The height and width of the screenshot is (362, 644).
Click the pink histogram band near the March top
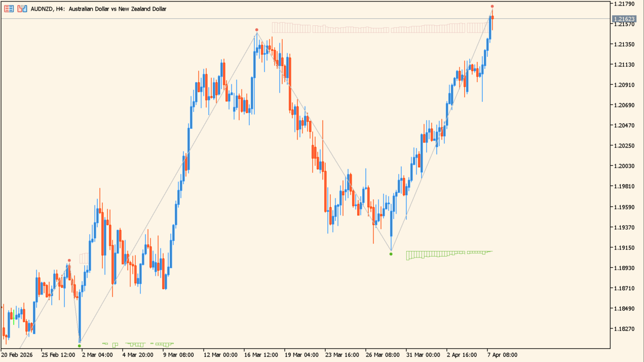355,28
